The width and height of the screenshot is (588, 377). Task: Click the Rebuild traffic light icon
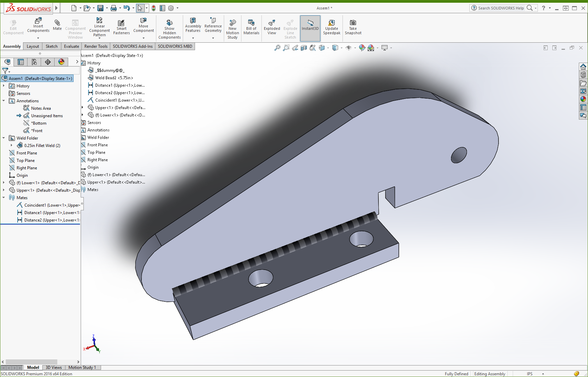tap(154, 8)
